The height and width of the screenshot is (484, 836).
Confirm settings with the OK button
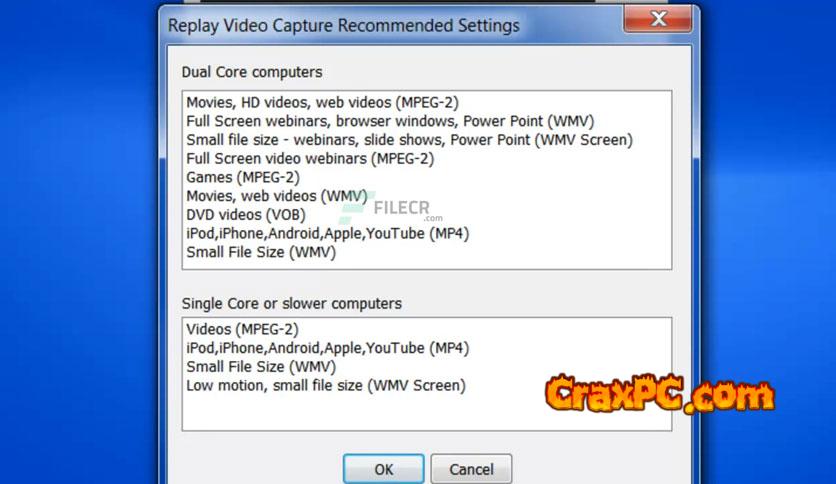coord(384,469)
